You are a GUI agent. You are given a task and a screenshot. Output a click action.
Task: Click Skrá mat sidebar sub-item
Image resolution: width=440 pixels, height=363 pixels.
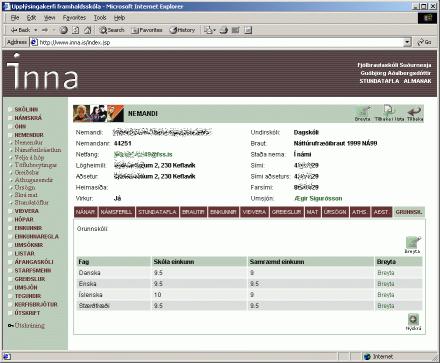pyautogui.click(x=26, y=195)
